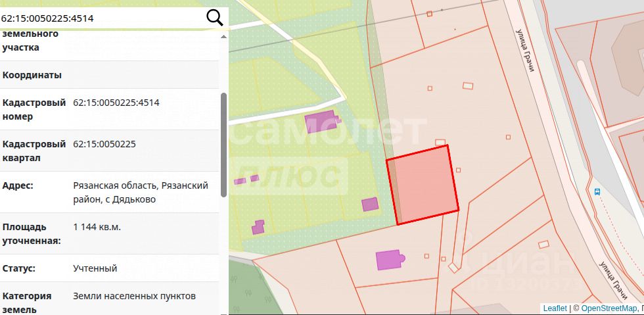Click the info panel vertical scrollbar thumb
Image resolution: width=644 pixels, height=315 pixels.
(223, 145)
